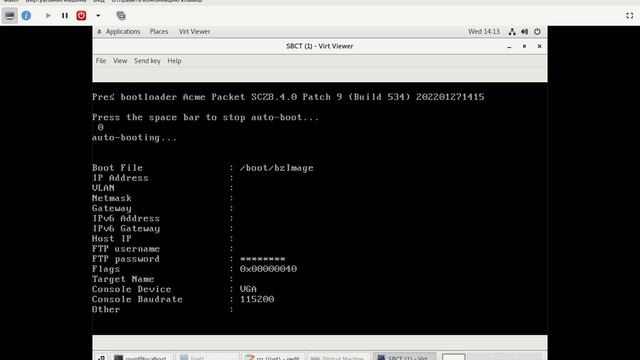Click 'Press the space bar to stop auto-boot' line
Viewport: 640px width, 360px height.
pyautogui.click(x=205, y=118)
